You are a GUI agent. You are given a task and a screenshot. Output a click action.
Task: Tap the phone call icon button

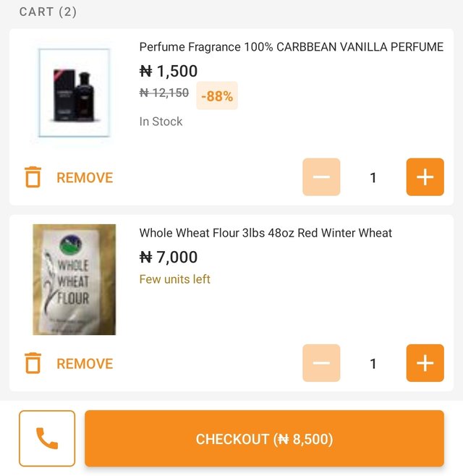tap(47, 438)
